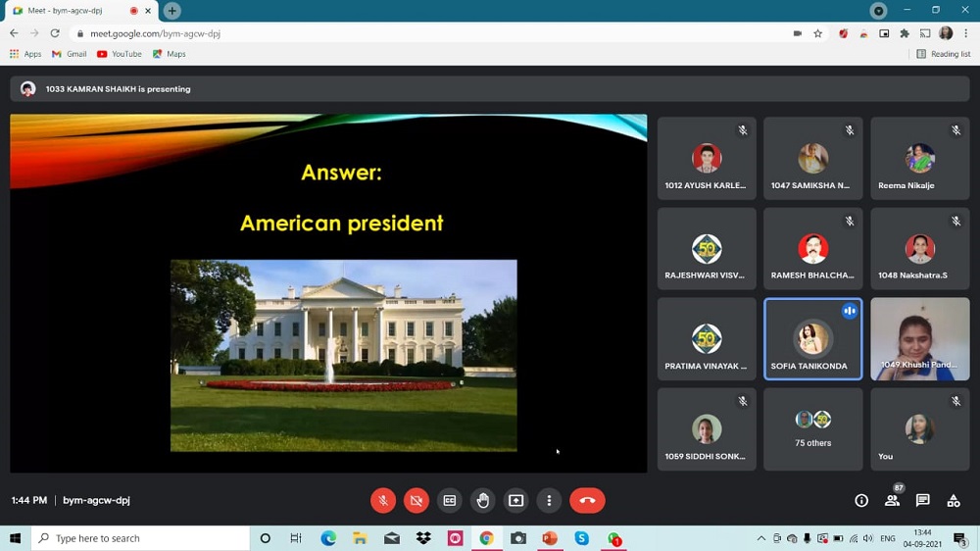Bookmark this page with the star icon
The image size is (980, 551).
(818, 33)
